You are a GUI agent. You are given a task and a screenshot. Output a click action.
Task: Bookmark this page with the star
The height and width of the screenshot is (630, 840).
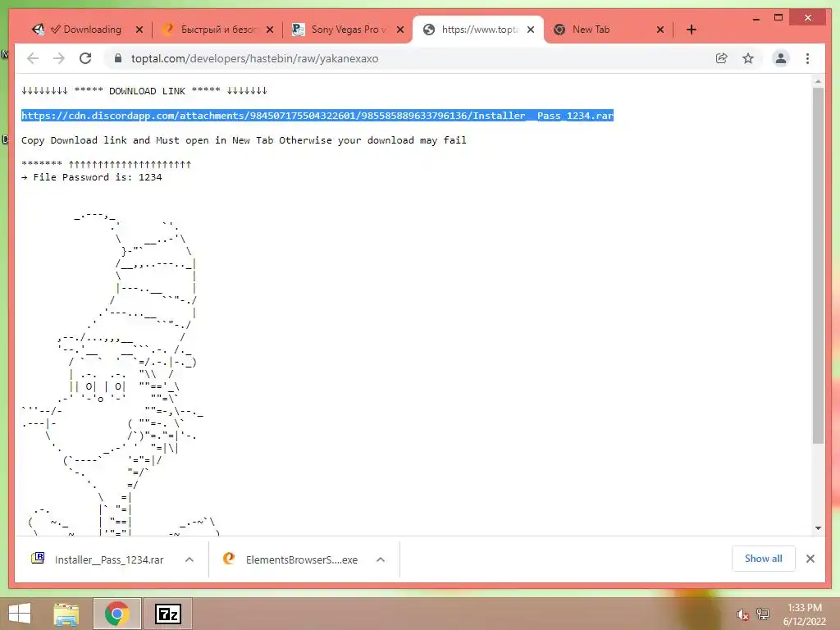(x=748, y=58)
